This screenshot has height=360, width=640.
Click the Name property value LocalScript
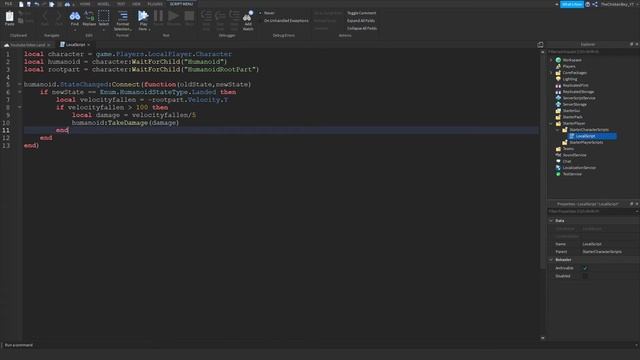click(x=592, y=244)
